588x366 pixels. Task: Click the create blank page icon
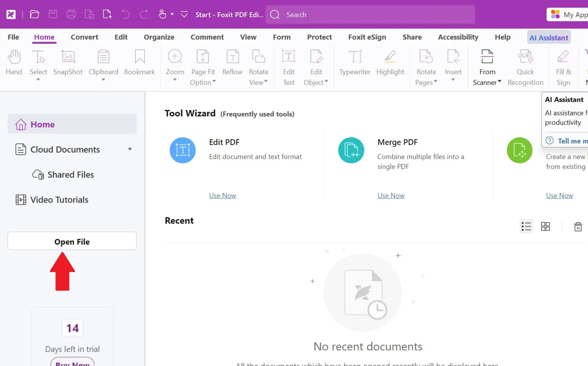[x=107, y=14]
